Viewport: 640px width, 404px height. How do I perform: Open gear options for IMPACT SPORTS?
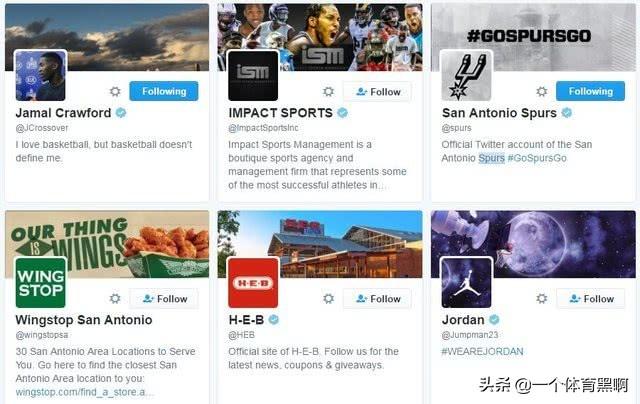(x=328, y=91)
